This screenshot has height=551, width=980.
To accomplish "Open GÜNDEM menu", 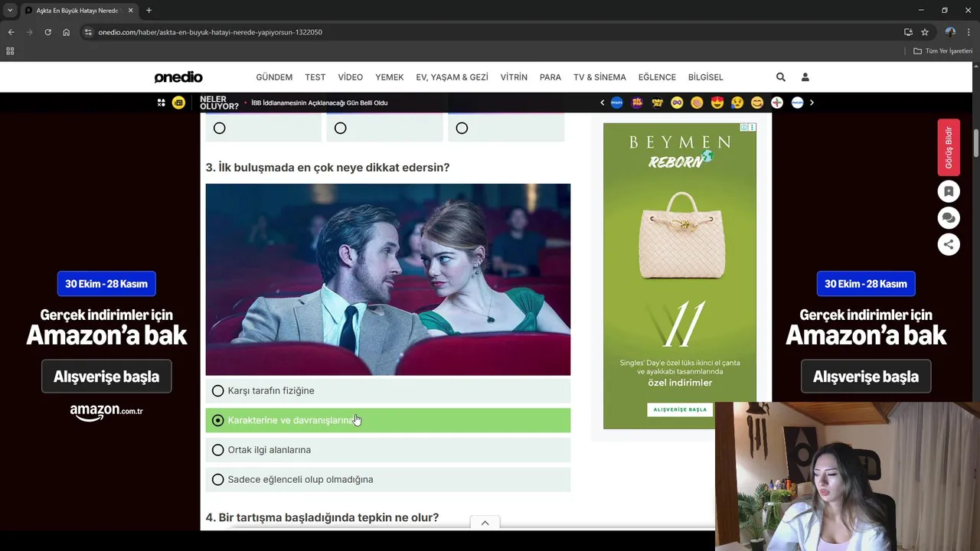I will click(274, 77).
